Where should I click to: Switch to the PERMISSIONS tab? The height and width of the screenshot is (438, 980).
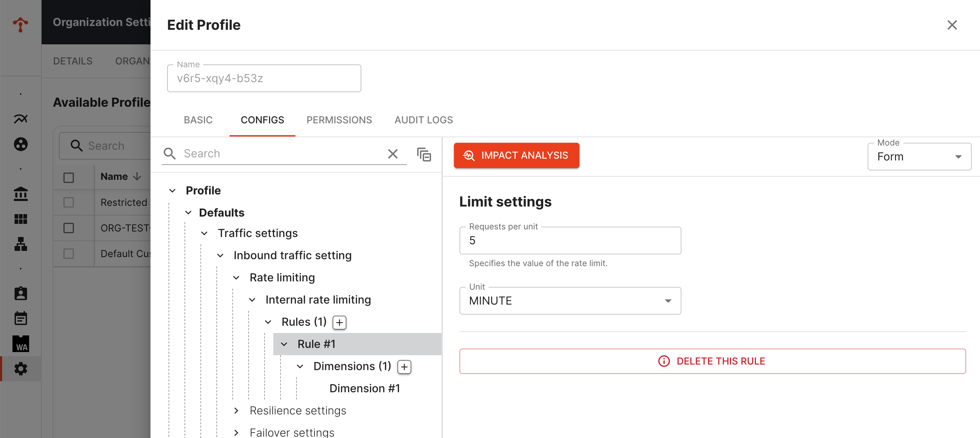339,120
